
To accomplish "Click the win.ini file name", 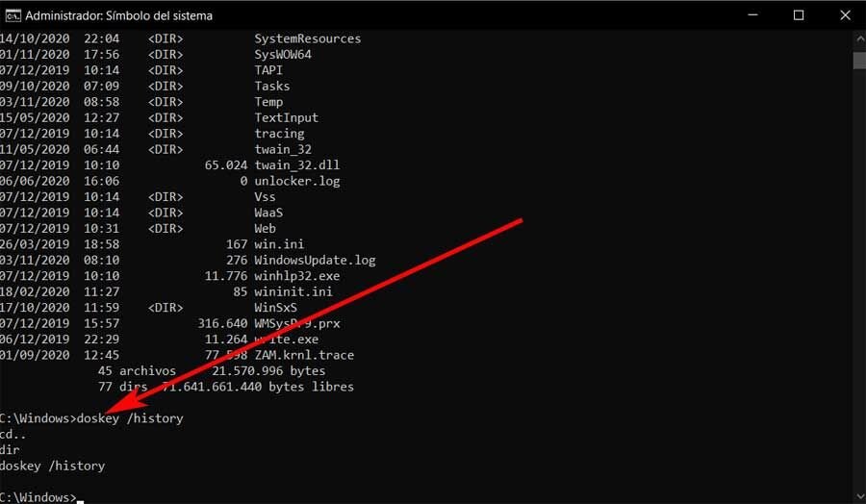I will pyautogui.click(x=279, y=244).
